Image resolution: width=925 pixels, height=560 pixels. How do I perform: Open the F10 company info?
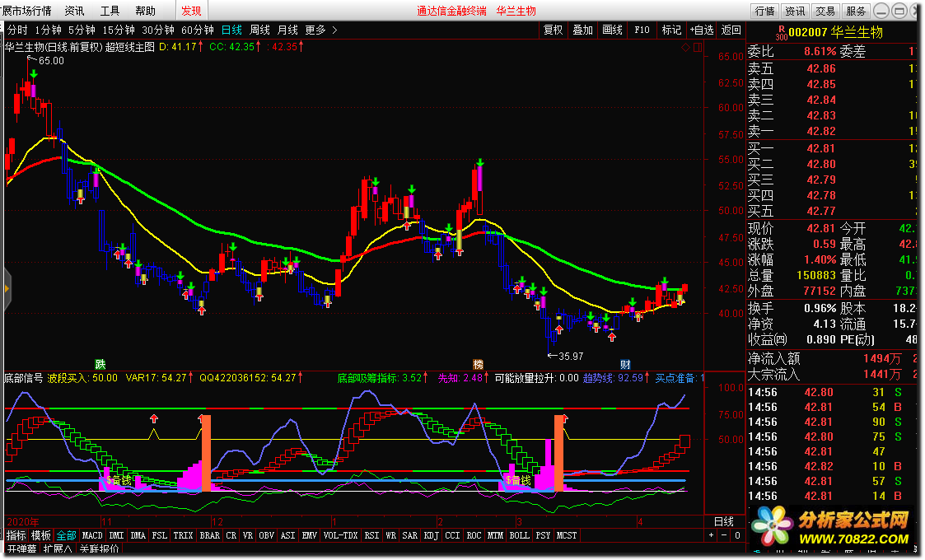pyautogui.click(x=642, y=30)
